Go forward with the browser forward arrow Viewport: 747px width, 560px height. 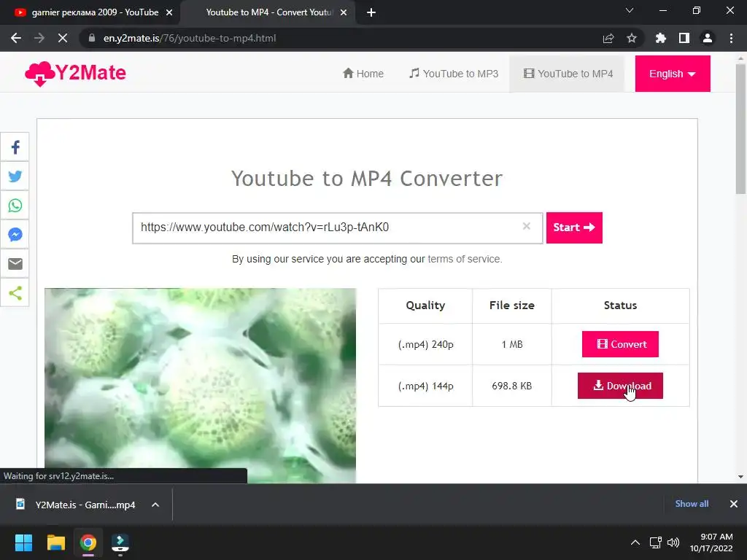(x=39, y=38)
